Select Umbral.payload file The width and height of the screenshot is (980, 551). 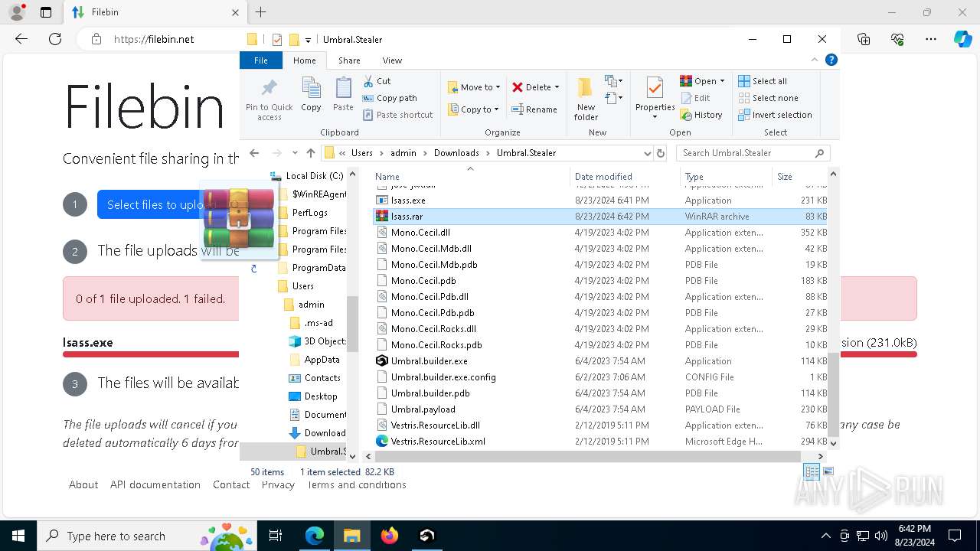(x=423, y=409)
